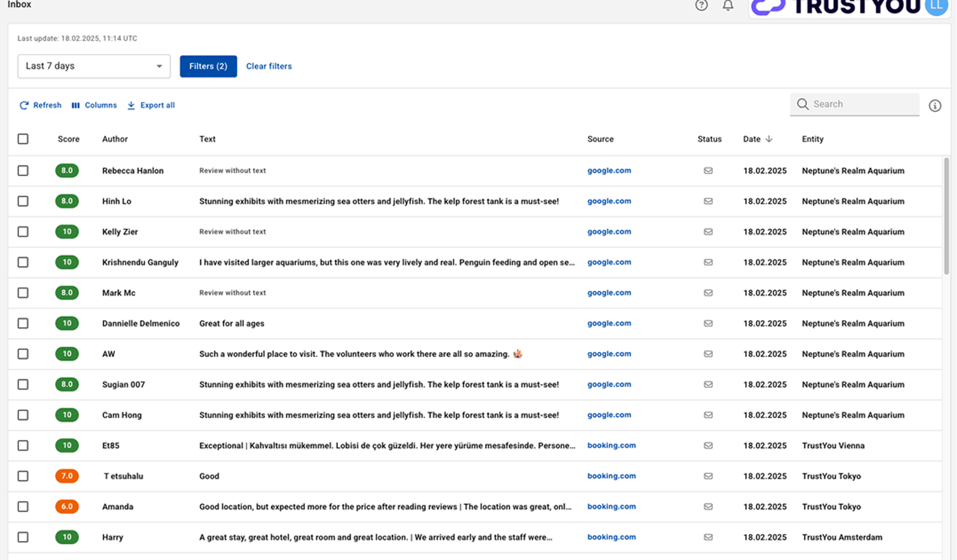The image size is (957, 560).
Task: Click the vertical scrollbar of the table
Action: coord(946,216)
